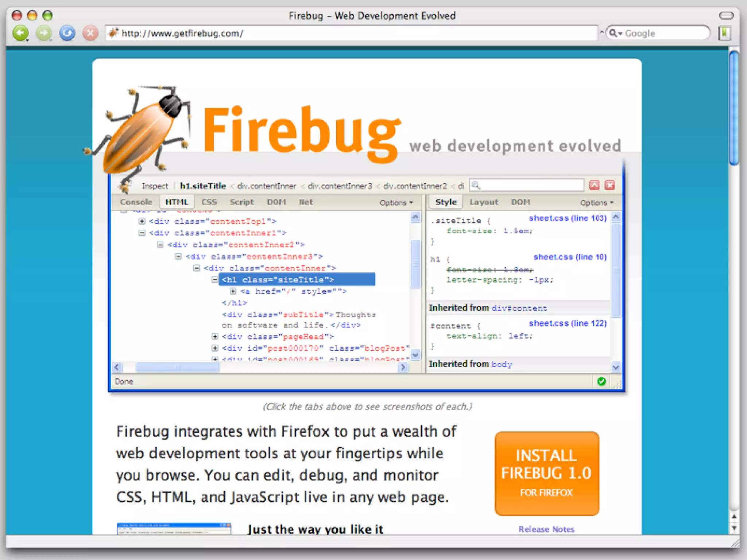
Task: Click the magnifier icon in Firebug search box
Action: coord(476,186)
